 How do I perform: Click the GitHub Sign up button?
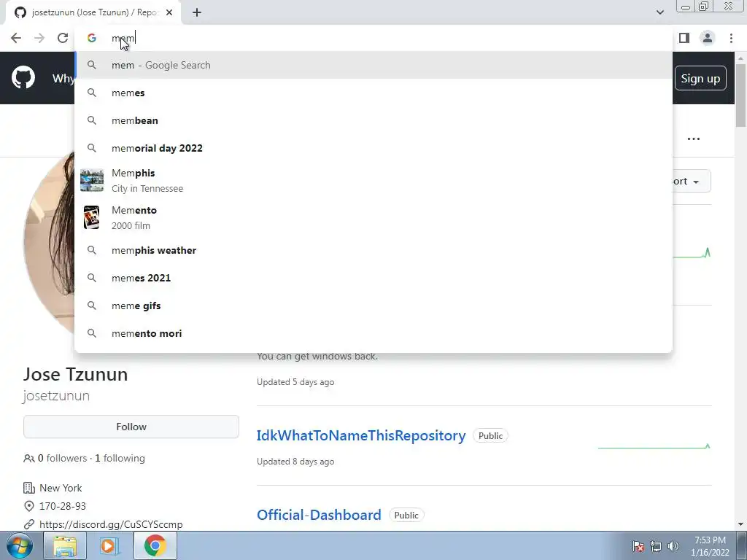tap(700, 78)
